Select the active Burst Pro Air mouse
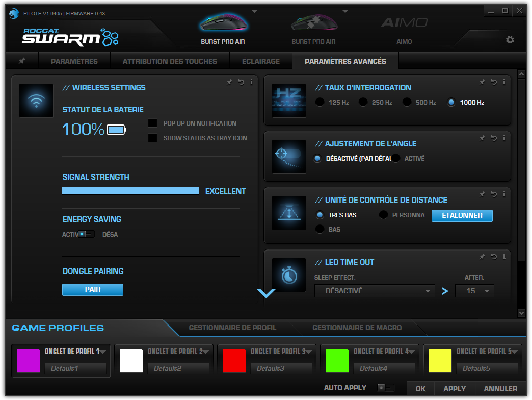This screenshot has height=400, width=532. 223,29
